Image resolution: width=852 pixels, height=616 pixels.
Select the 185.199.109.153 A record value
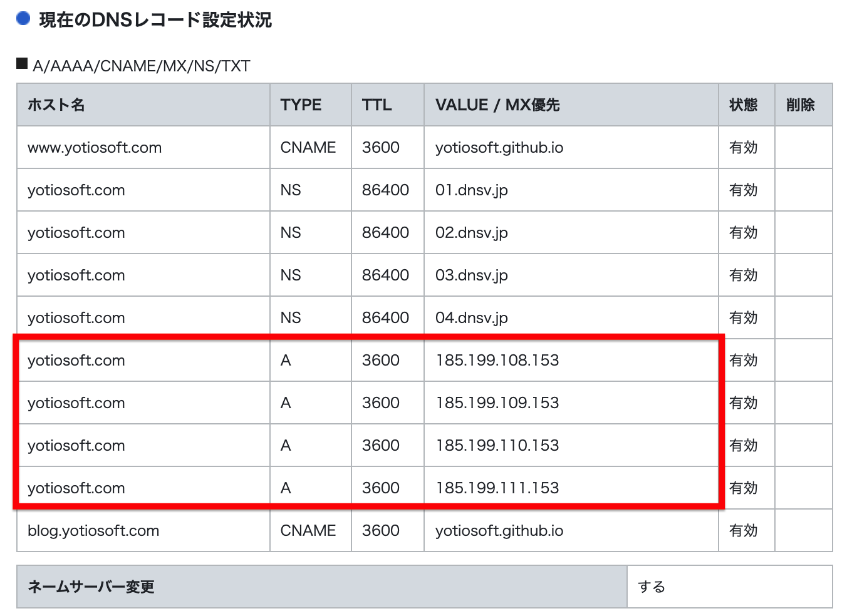pos(497,403)
